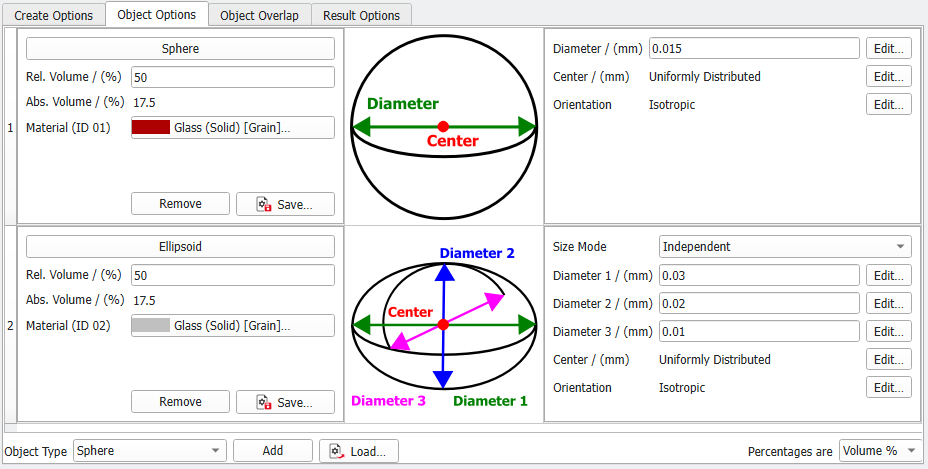Remove the Ellipsoid object
The image size is (928, 469).
(x=181, y=401)
